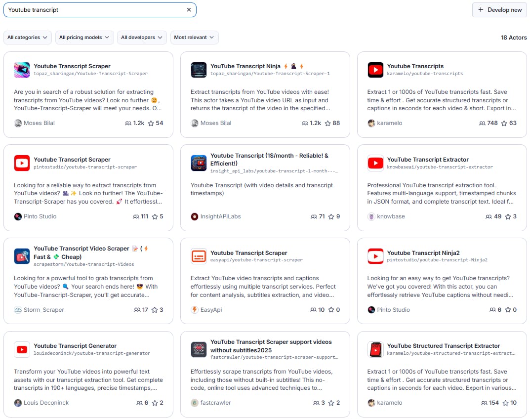Click the fastcrawler scraper actor icon
This screenshot has width=530, height=420.
point(199,349)
